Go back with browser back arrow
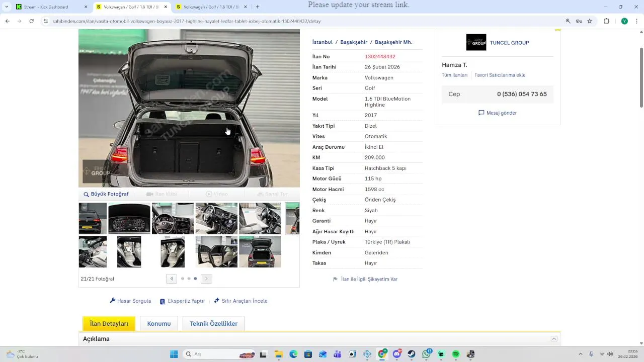The width and height of the screenshot is (644, 362). [7, 21]
